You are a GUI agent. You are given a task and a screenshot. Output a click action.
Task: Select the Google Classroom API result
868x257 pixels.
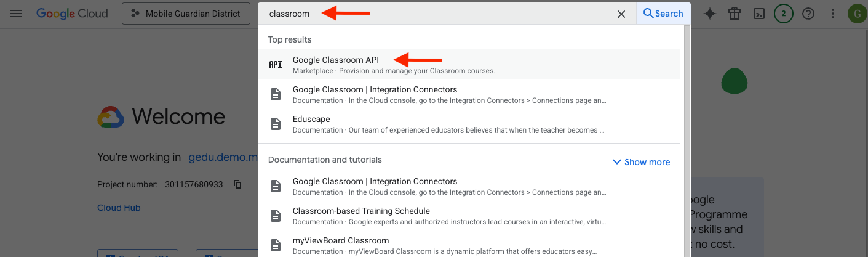[x=336, y=60]
